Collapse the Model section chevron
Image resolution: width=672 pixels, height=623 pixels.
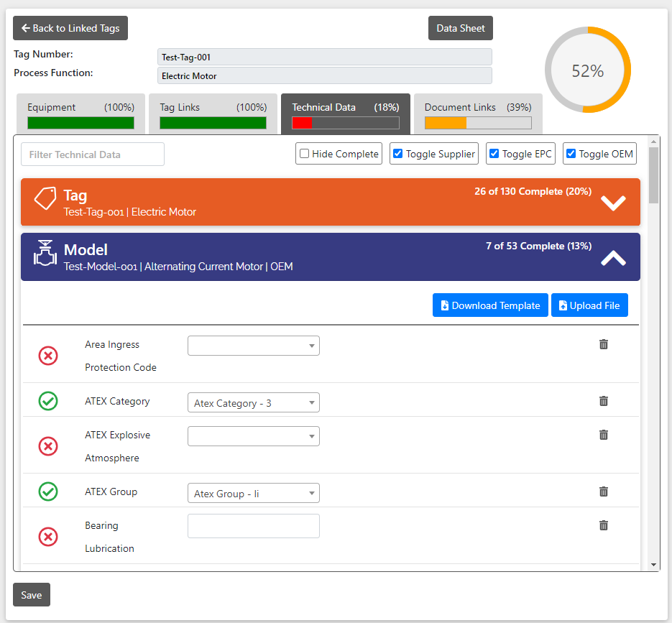pos(613,258)
